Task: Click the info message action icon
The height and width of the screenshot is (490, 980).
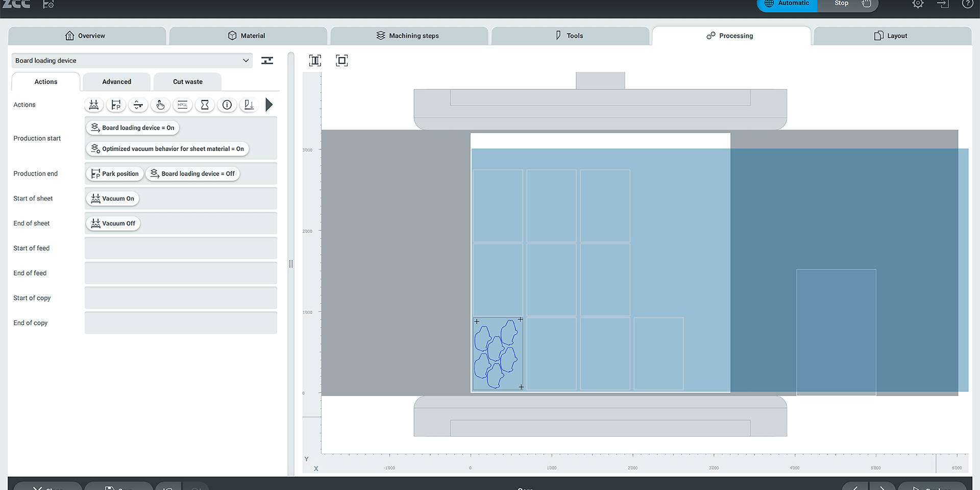Action: point(227,105)
